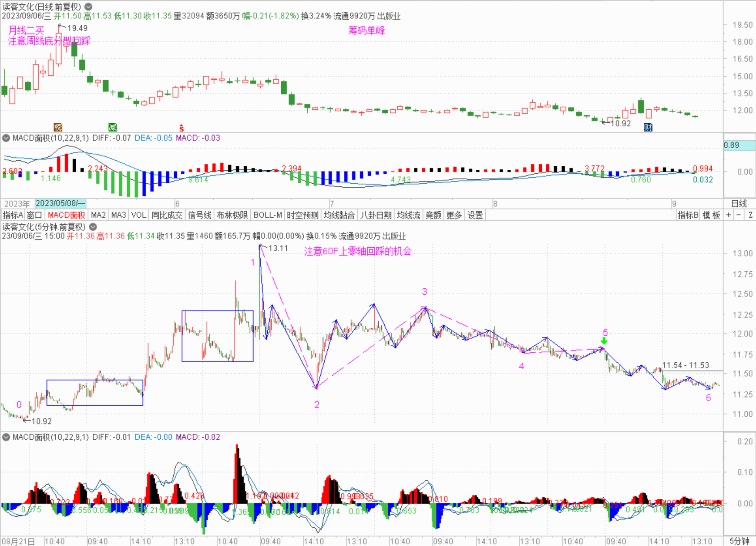Click the red S marker on daily chart
The height and width of the screenshot is (546, 756).
pyautogui.click(x=181, y=128)
